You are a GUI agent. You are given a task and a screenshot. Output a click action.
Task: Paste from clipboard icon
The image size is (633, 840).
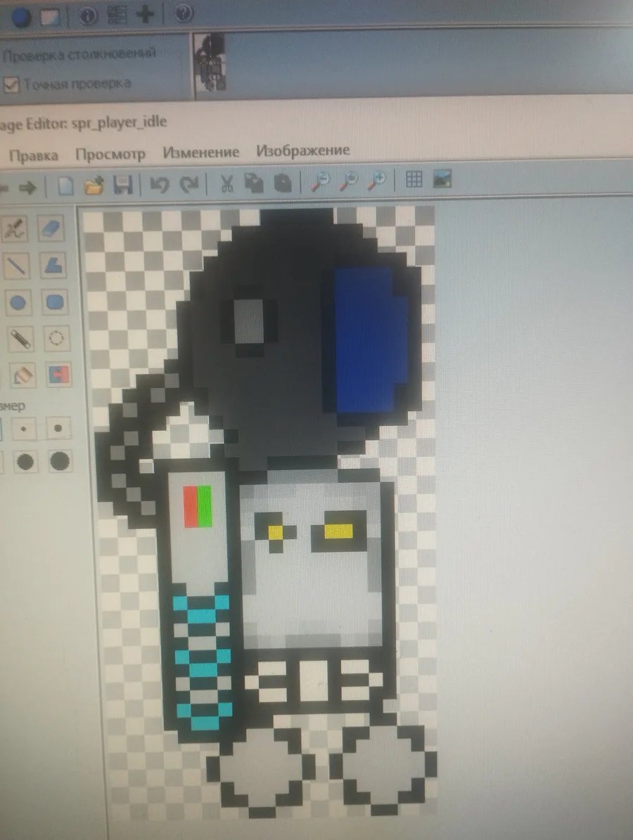283,182
